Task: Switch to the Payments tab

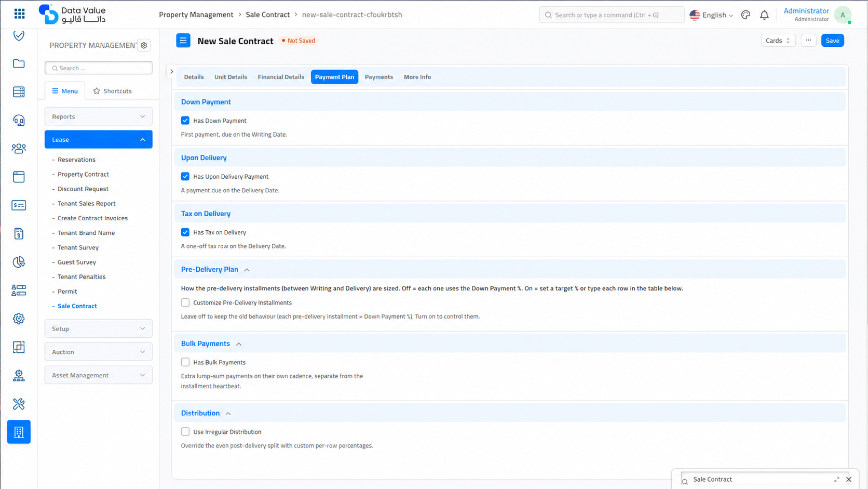Action: point(379,77)
